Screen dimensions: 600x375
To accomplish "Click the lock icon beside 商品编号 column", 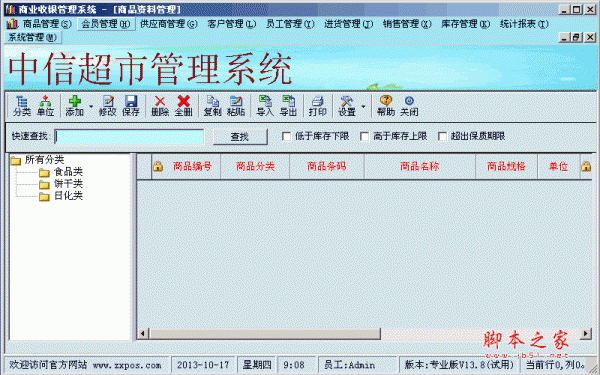I will 158,166.
